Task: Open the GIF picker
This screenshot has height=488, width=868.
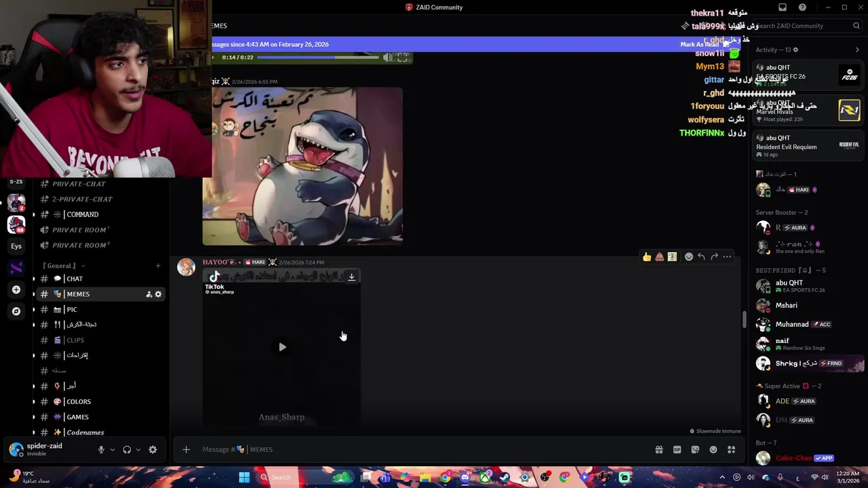Action: [677, 449]
